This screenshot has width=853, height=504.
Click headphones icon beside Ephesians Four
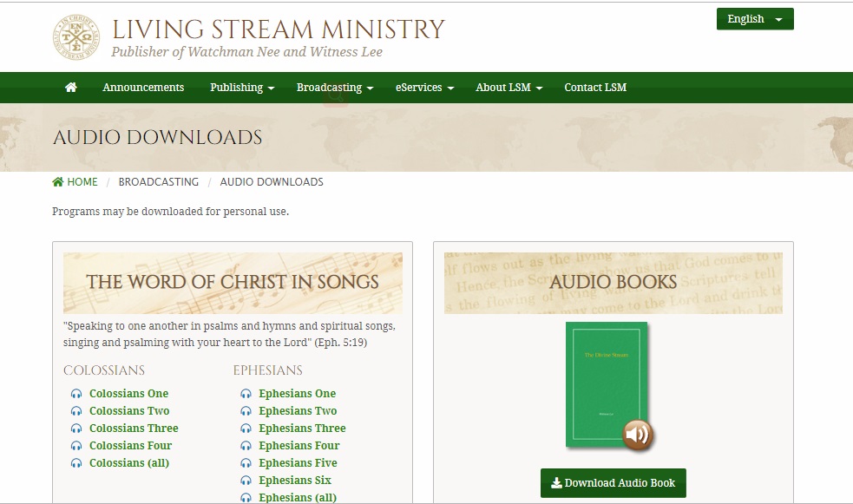246,446
